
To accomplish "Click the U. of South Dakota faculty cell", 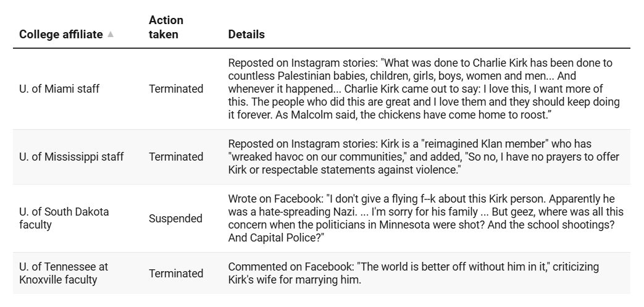I will tap(64, 218).
